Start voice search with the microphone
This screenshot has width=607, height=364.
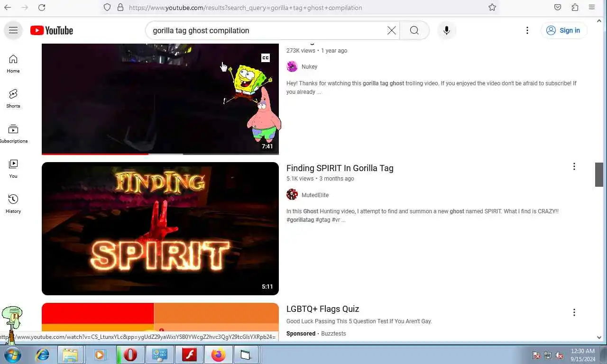click(x=446, y=30)
